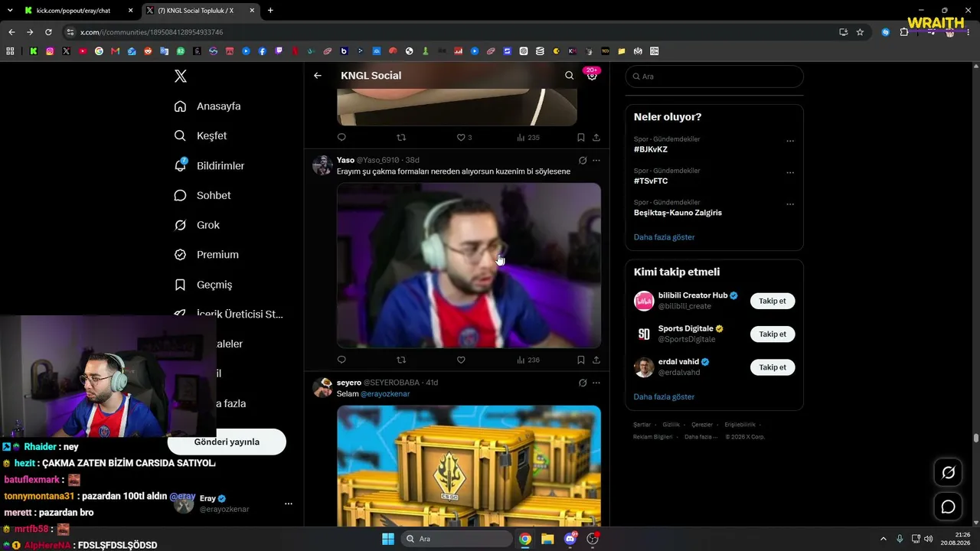Open Grok actions on Yaso's post
This screenshot has height=551, width=980.
583,161
